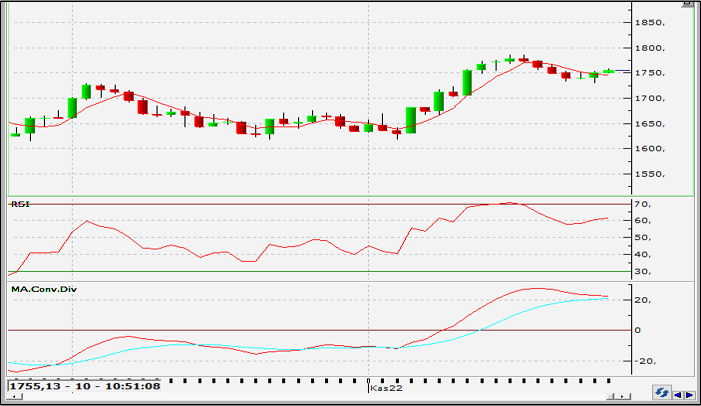Click the 1700 price axis label
701x406 pixels.
point(650,98)
